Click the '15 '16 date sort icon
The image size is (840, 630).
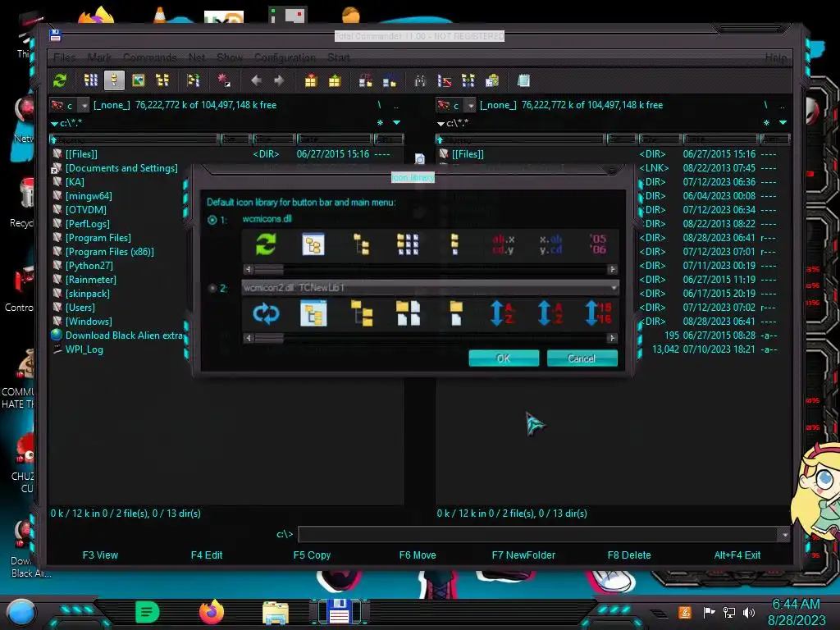(598, 313)
